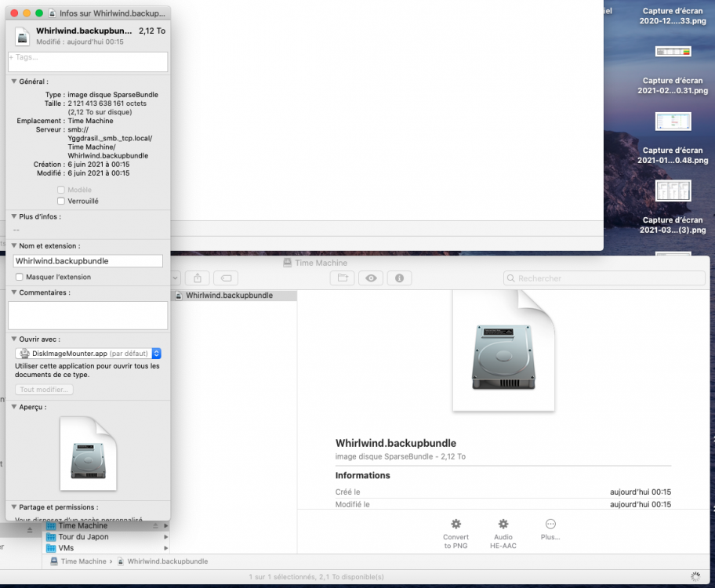Enable the Verrouillé checkbox
Image resolution: width=715 pixels, height=588 pixels.
(x=61, y=201)
